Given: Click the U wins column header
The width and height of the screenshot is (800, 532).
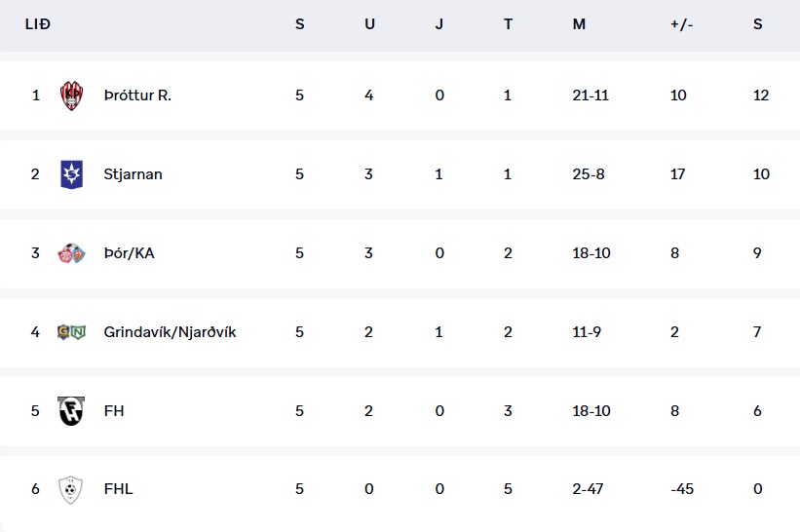Looking at the screenshot, I should [369, 24].
